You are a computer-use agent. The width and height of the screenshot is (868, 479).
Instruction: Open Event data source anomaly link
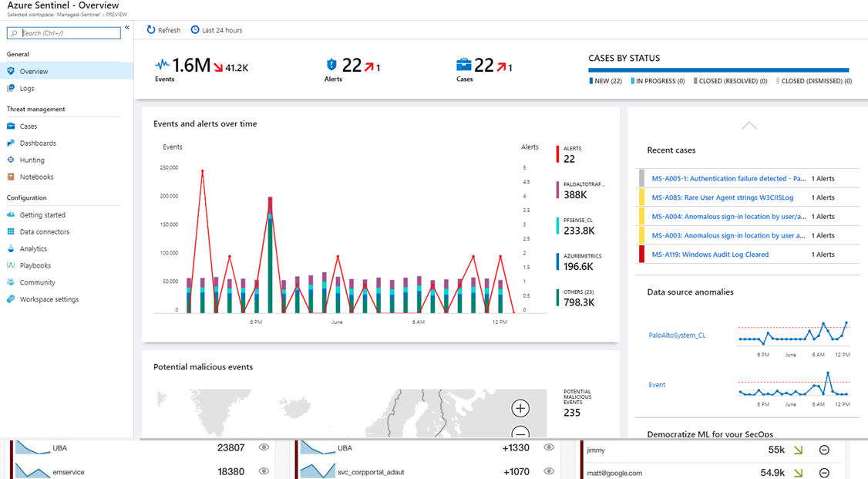(657, 385)
